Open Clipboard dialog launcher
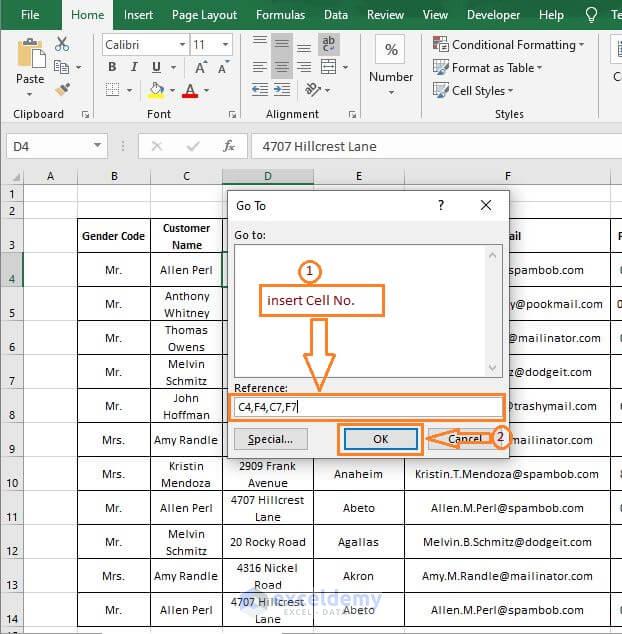 (85, 115)
